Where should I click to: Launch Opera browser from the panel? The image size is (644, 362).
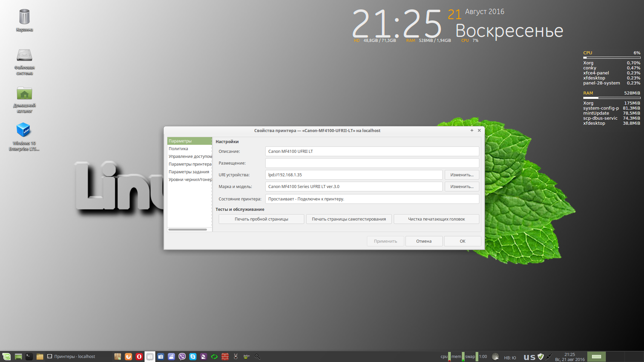point(139,357)
